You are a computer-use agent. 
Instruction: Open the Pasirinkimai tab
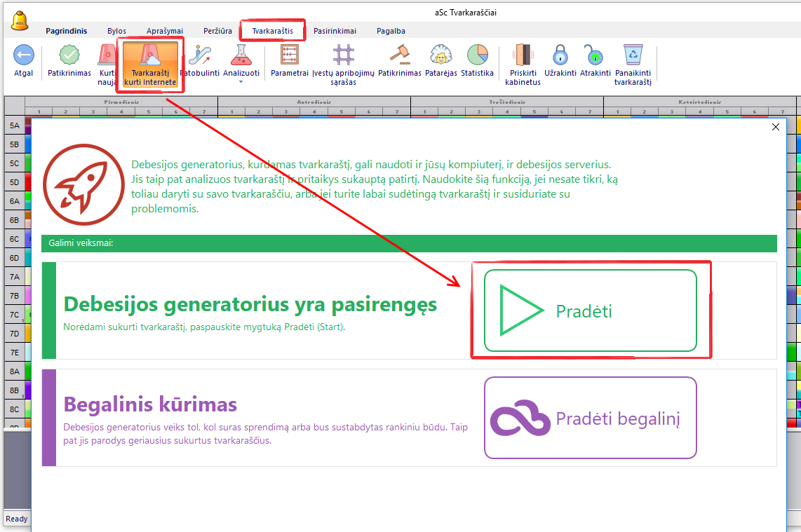point(335,31)
